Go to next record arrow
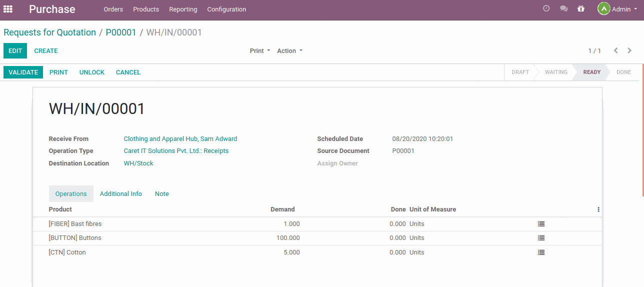644x287 pixels. [x=629, y=50]
